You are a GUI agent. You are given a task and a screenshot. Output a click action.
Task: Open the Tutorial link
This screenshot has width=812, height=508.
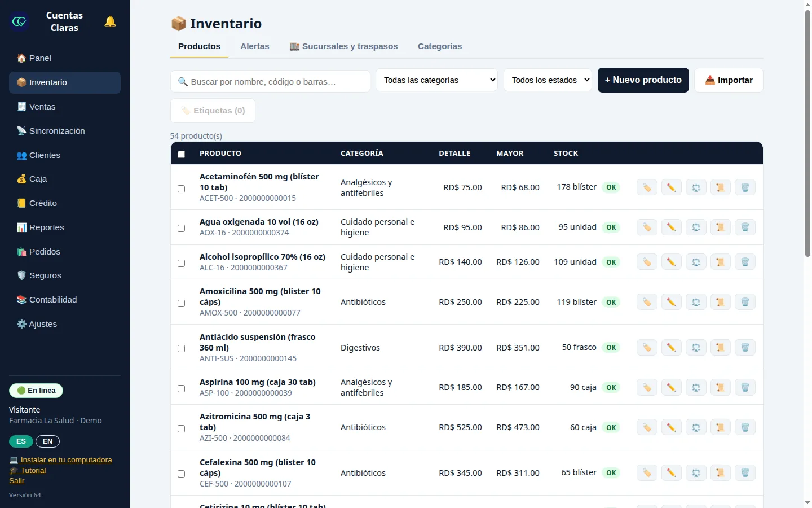tap(28, 471)
